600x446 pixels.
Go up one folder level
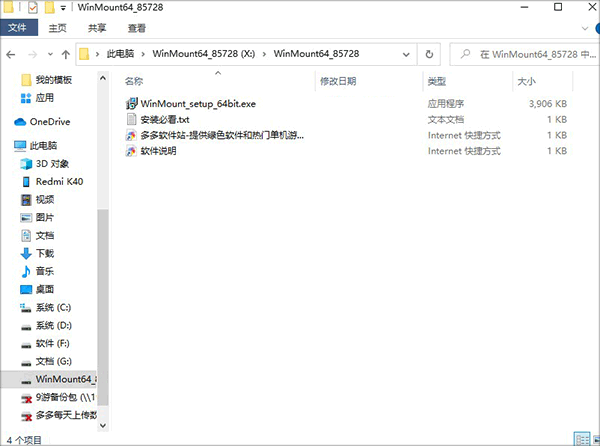pyautogui.click(x=66, y=55)
